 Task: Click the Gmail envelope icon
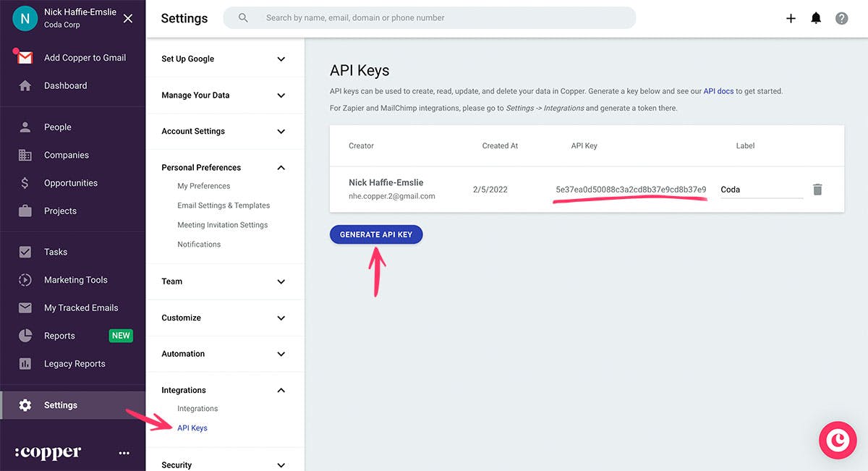click(25, 58)
